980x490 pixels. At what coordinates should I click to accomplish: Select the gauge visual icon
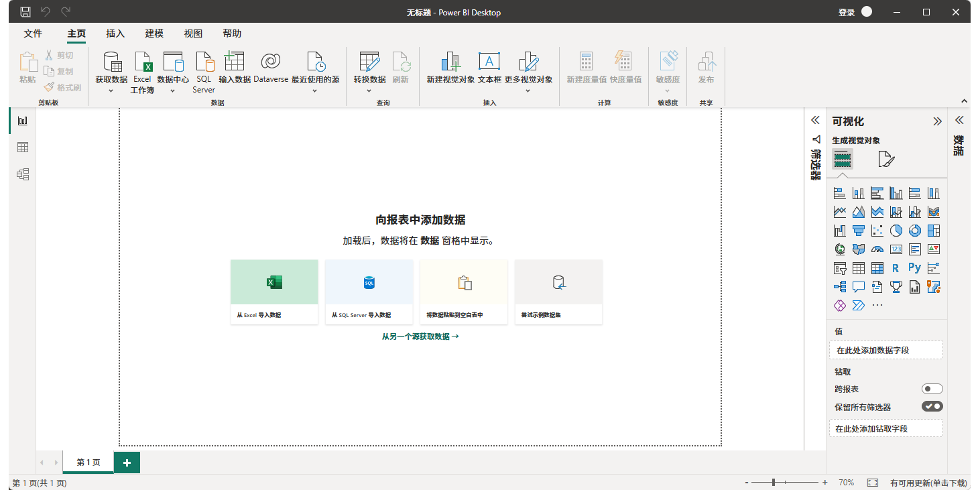[877, 249]
